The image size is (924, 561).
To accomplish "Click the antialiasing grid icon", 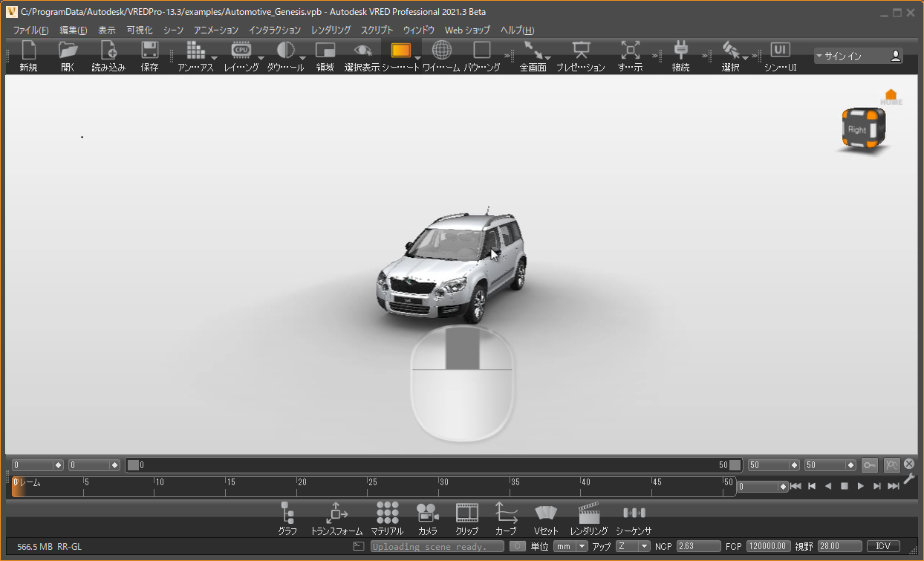I will [195, 50].
